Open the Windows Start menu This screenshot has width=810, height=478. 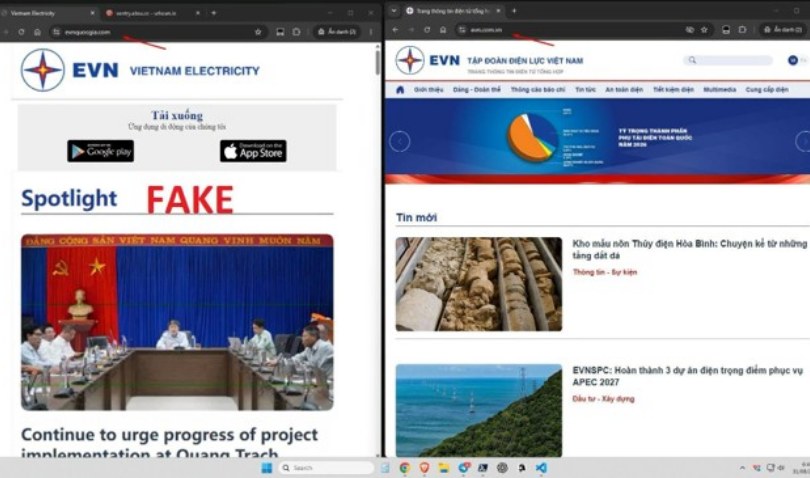[267, 468]
